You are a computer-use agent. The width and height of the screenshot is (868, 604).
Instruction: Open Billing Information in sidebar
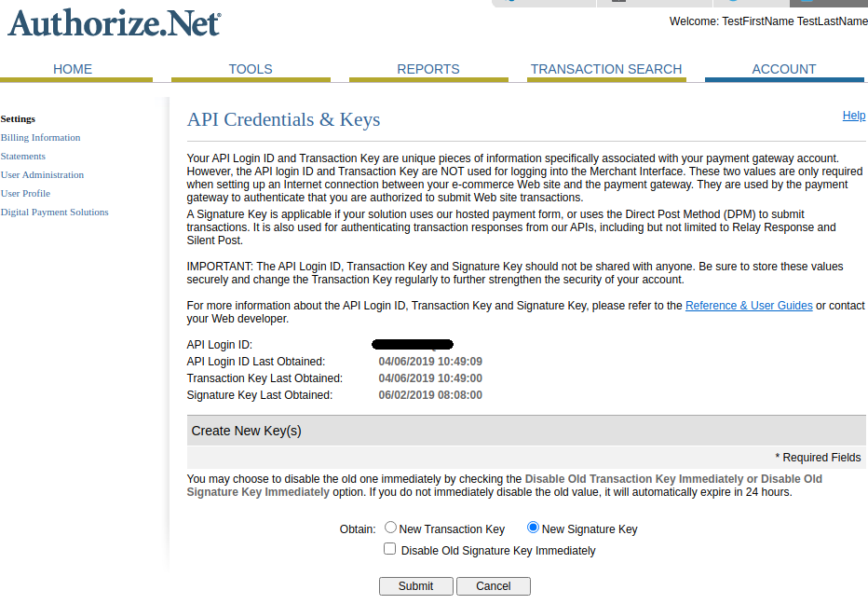pos(40,137)
